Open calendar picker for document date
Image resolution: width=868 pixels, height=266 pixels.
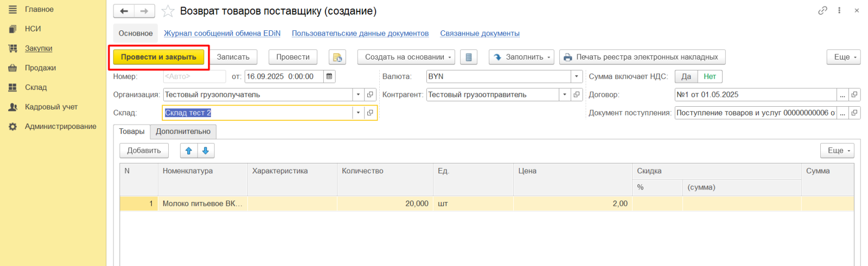329,76
